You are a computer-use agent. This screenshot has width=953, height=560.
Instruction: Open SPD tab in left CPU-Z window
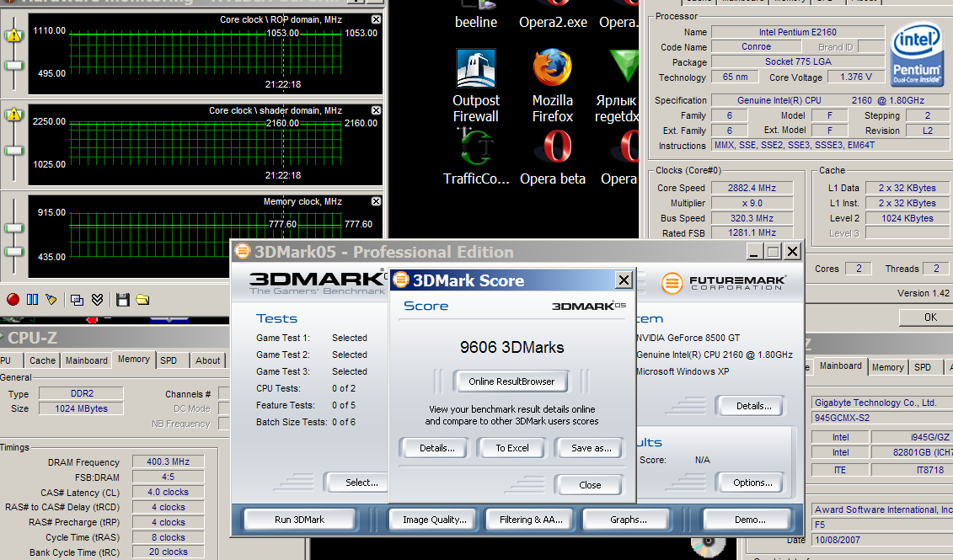coord(169,360)
